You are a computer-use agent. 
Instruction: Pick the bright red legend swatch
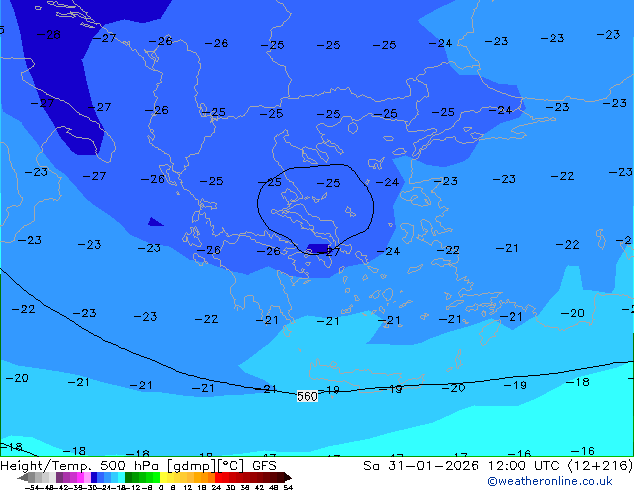219,477
